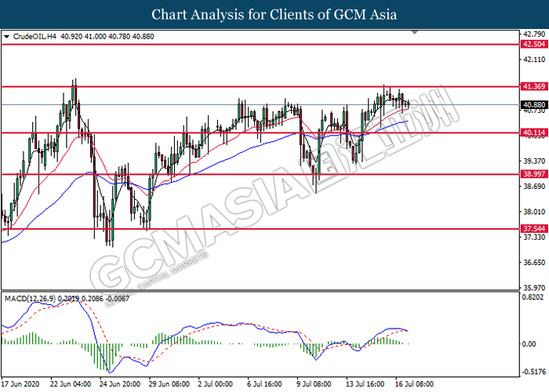549x392 pixels.
Task: Click the MACD scale value -0.5176
Action: (534, 372)
